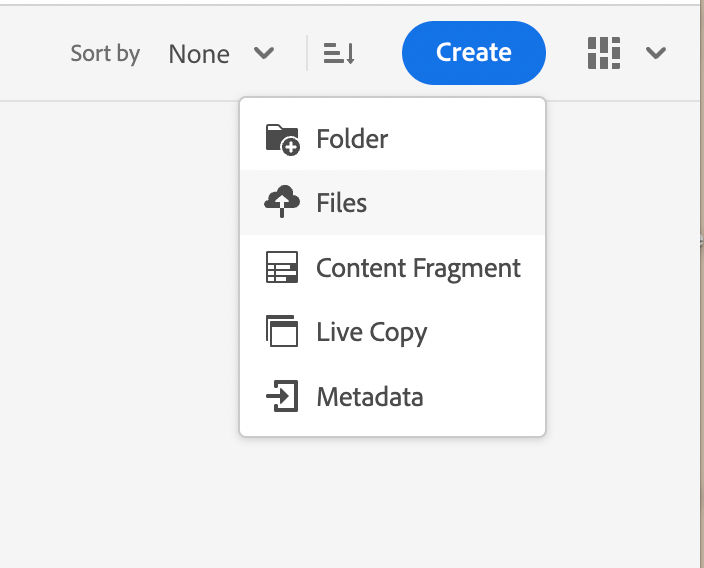Click the word Files in highlighted row

(342, 203)
